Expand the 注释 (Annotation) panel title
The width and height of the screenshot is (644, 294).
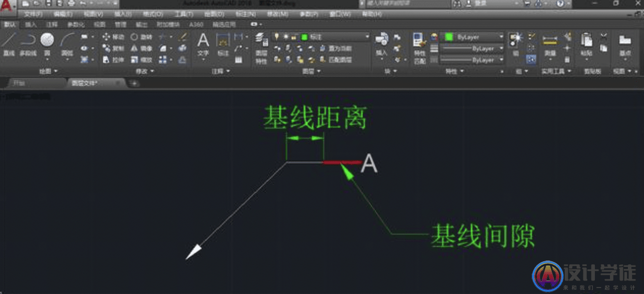pos(221,72)
